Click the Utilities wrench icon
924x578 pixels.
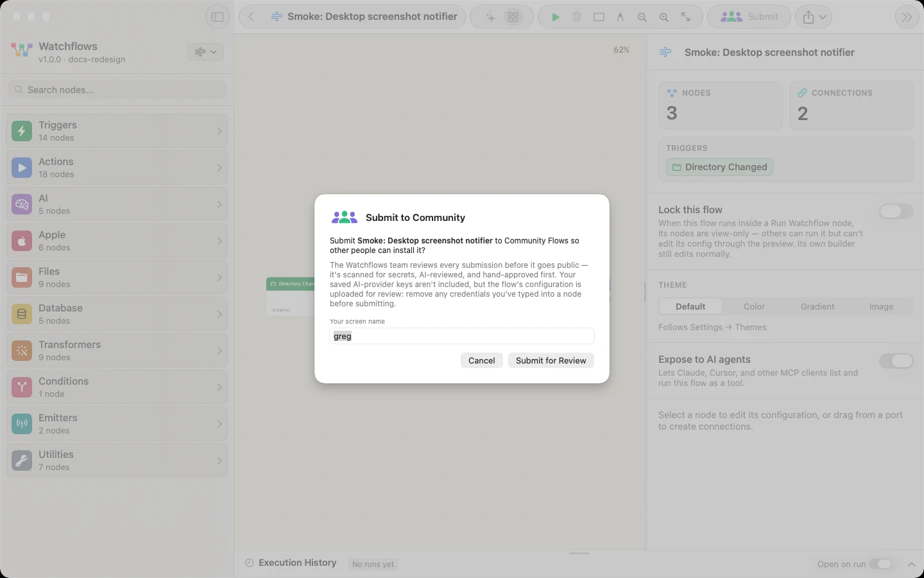point(22,460)
